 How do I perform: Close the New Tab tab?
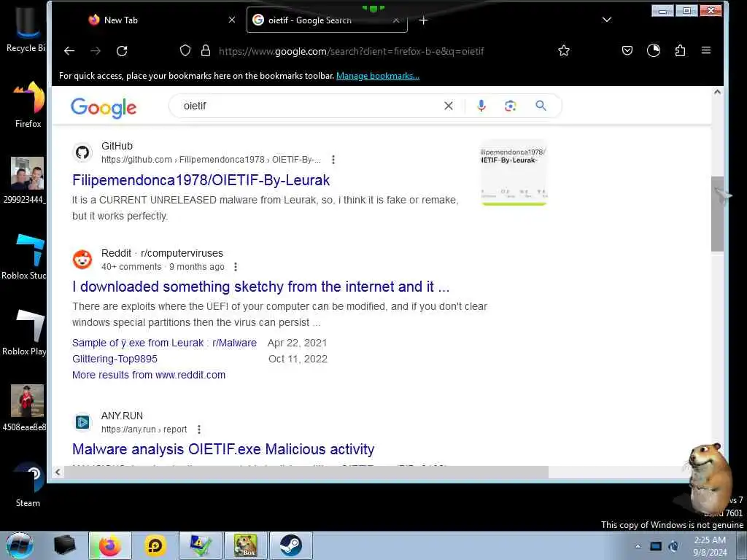pos(231,20)
